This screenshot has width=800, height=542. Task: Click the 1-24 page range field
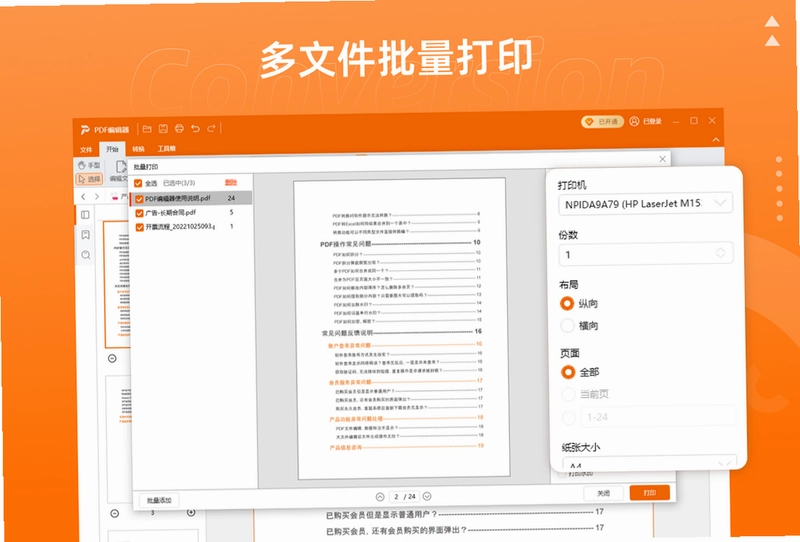click(x=658, y=417)
